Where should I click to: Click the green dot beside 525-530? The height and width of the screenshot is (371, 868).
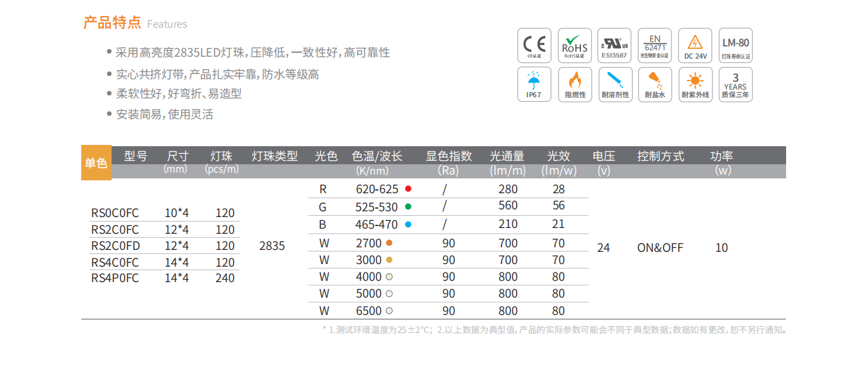click(408, 207)
